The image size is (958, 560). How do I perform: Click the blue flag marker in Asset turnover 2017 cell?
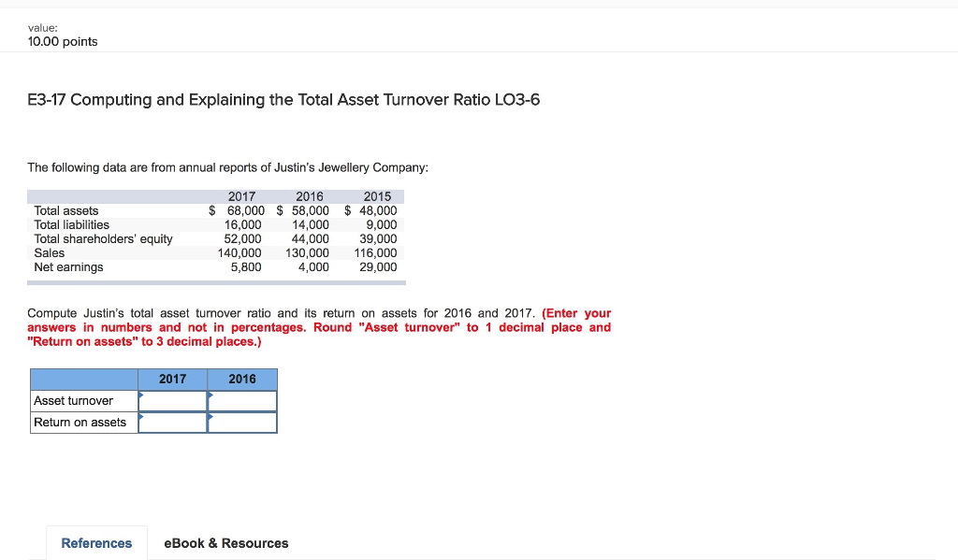tap(143, 395)
